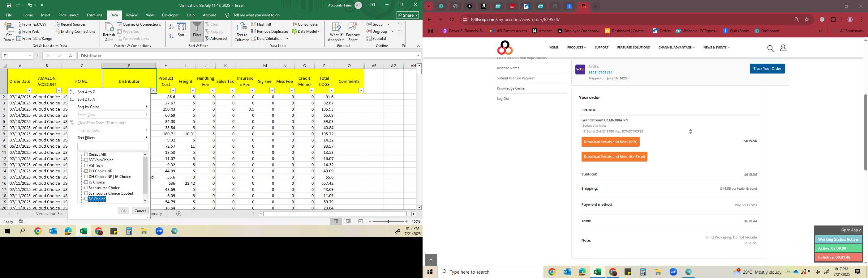
Task: Click the Forecast Sheet icon
Action: click(x=353, y=32)
